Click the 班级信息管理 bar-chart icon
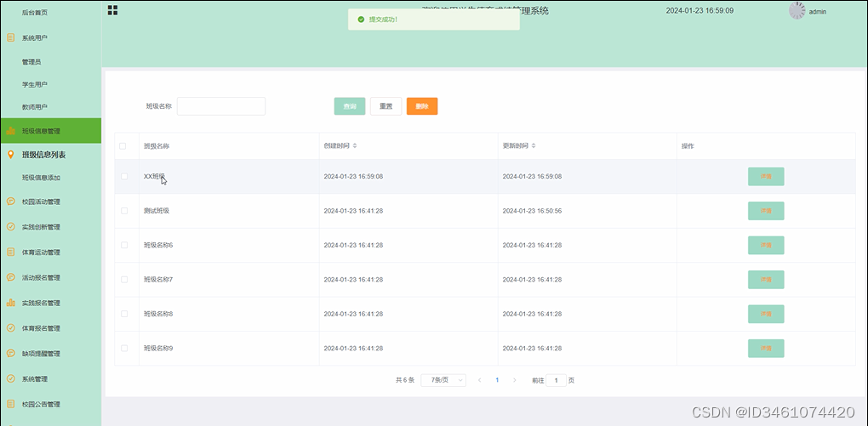 (10, 131)
